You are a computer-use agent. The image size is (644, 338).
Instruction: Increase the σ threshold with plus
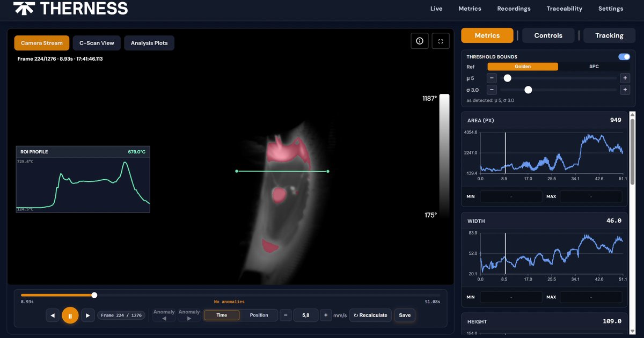[x=625, y=90]
